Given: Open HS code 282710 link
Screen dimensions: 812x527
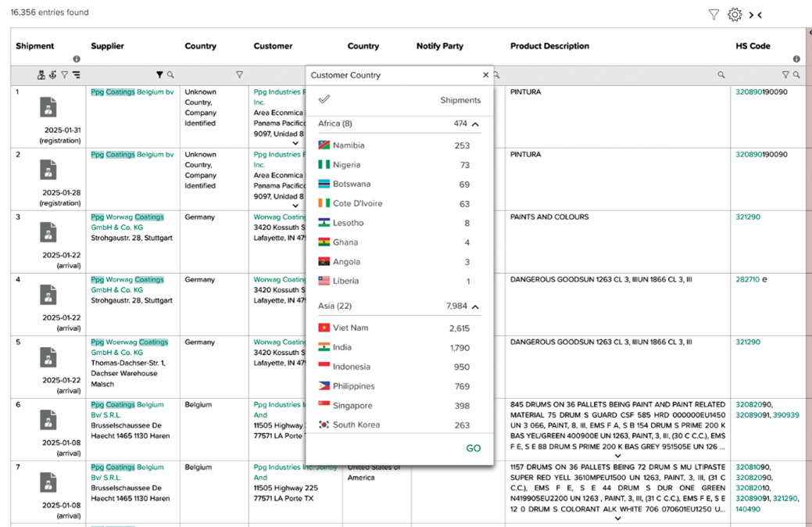Looking at the screenshot, I should click(x=747, y=279).
